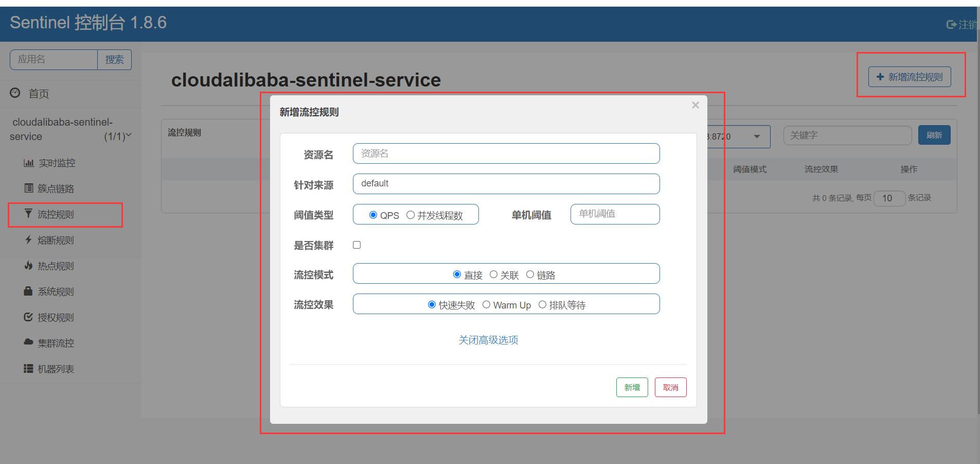Open 实时监控 menu item
This screenshot has height=464, width=980.
pyautogui.click(x=57, y=163)
